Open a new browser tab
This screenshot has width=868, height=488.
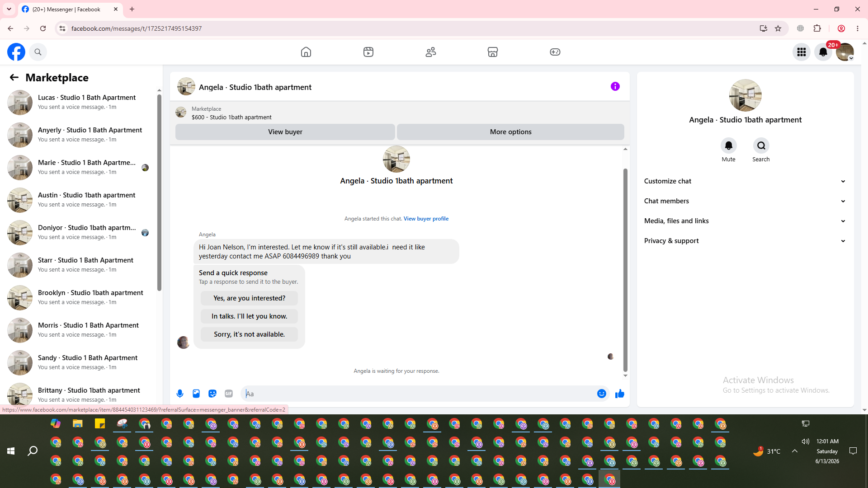132,9
